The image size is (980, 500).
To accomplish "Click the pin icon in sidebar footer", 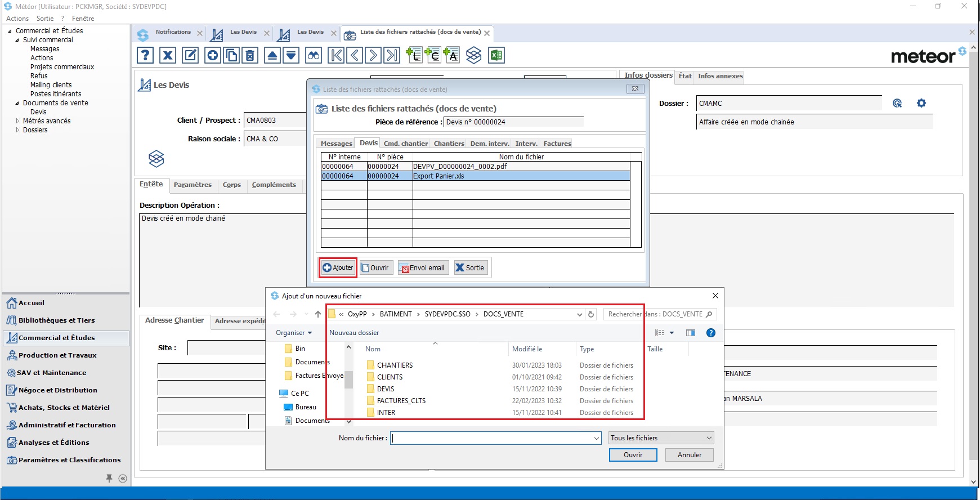I will tap(109, 478).
